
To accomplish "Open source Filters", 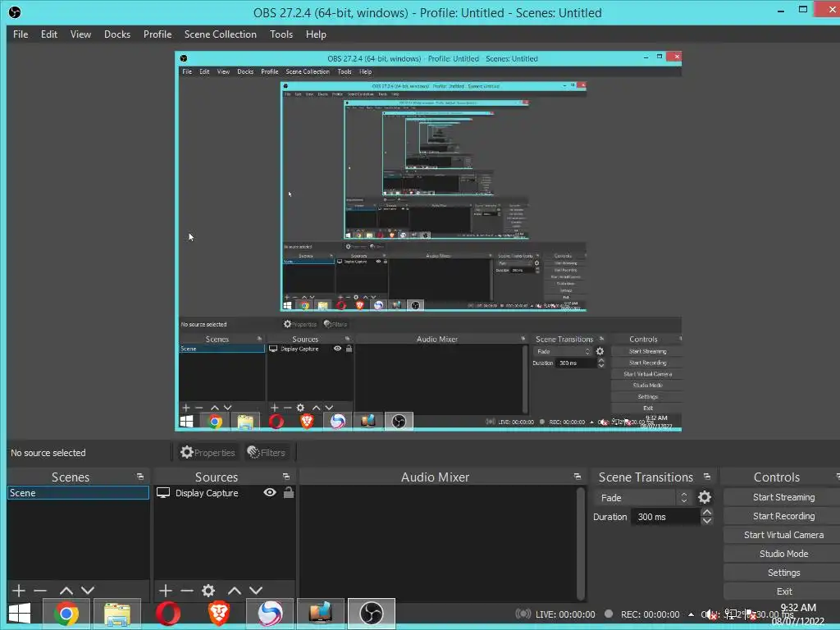I will point(267,453).
